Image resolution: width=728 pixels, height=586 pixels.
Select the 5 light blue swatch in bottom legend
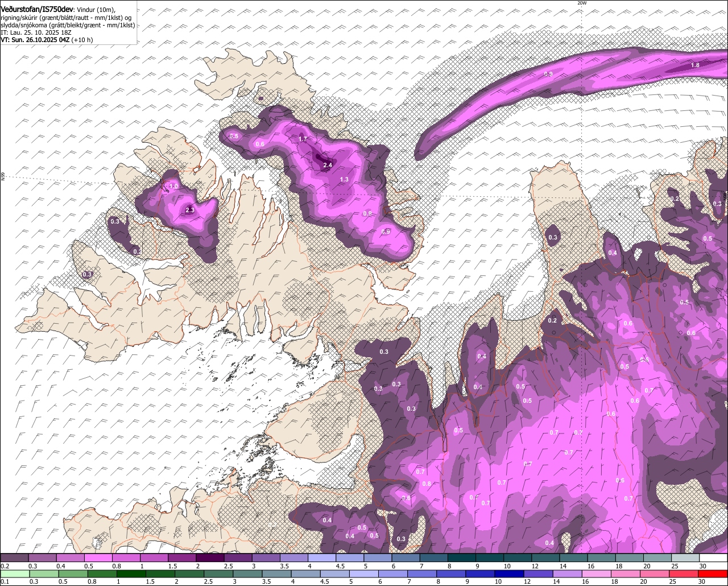[365, 573]
